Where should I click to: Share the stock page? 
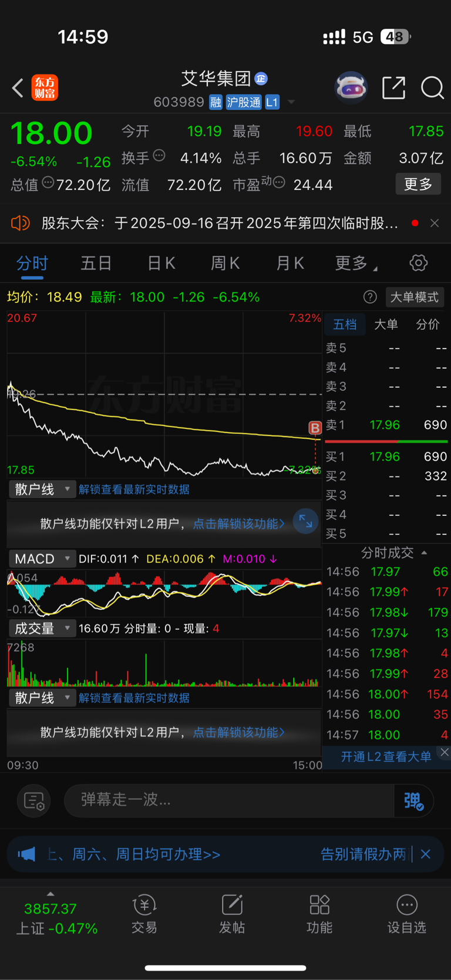393,88
